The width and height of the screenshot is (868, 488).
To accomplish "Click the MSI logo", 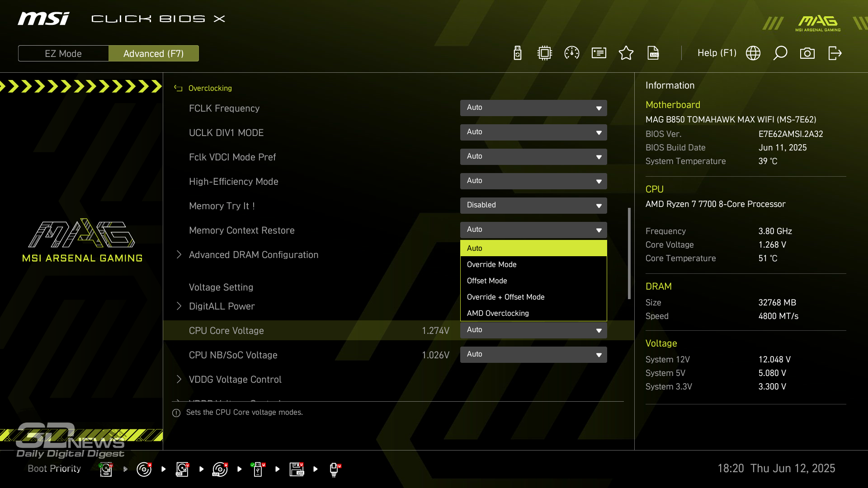I will (44, 19).
